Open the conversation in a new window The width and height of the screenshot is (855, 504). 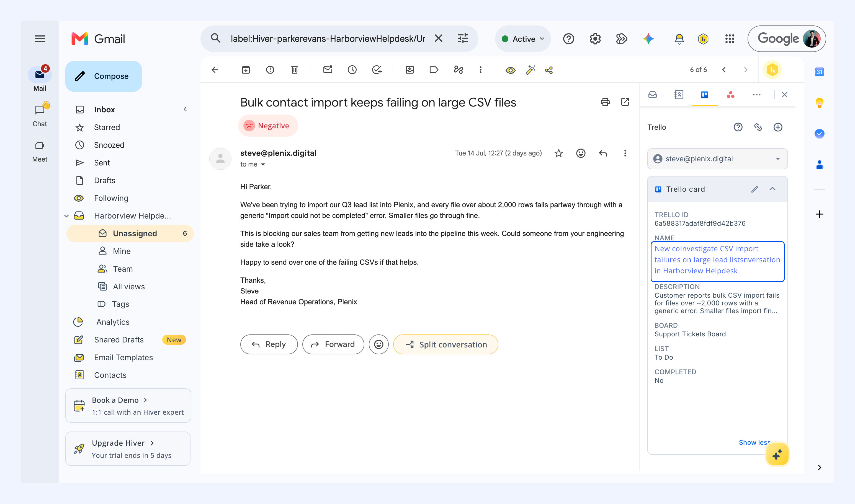point(625,102)
